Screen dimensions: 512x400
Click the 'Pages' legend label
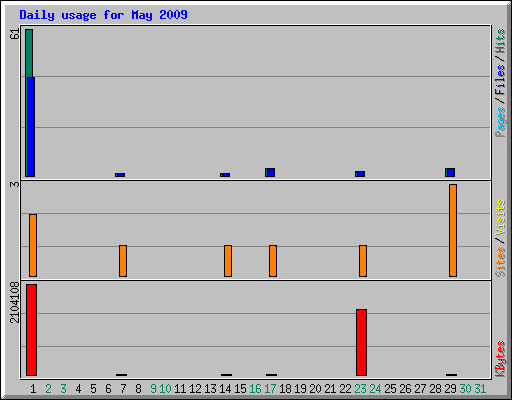[500, 122]
